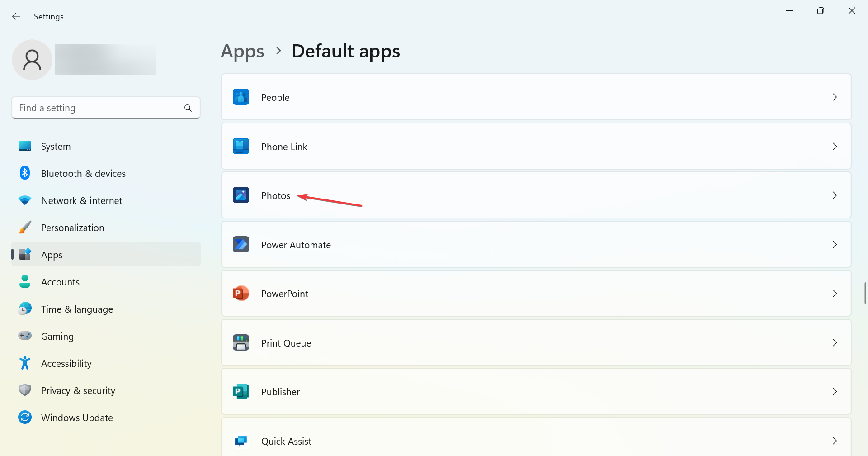The width and height of the screenshot is (868, 456).
Task: Click the Phone Link app icon
Action: coord(241,146)
